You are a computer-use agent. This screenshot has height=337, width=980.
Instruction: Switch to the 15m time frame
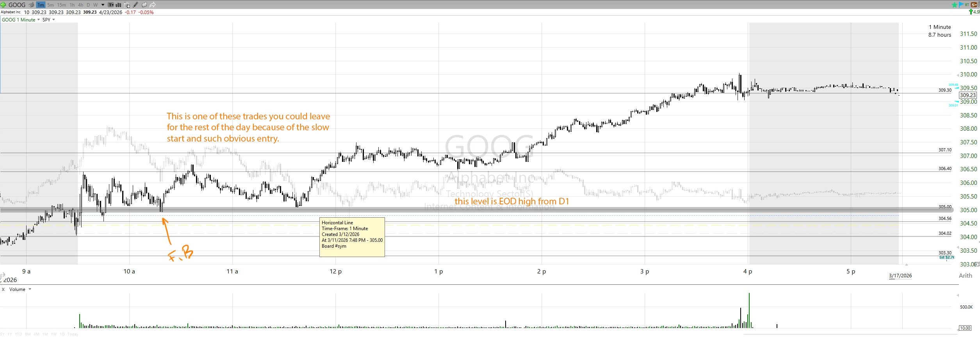[x=61, y=5]
